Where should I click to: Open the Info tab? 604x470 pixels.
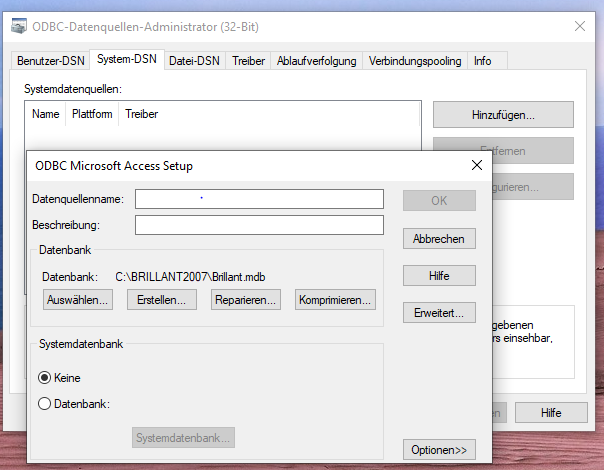coord(482,61)
